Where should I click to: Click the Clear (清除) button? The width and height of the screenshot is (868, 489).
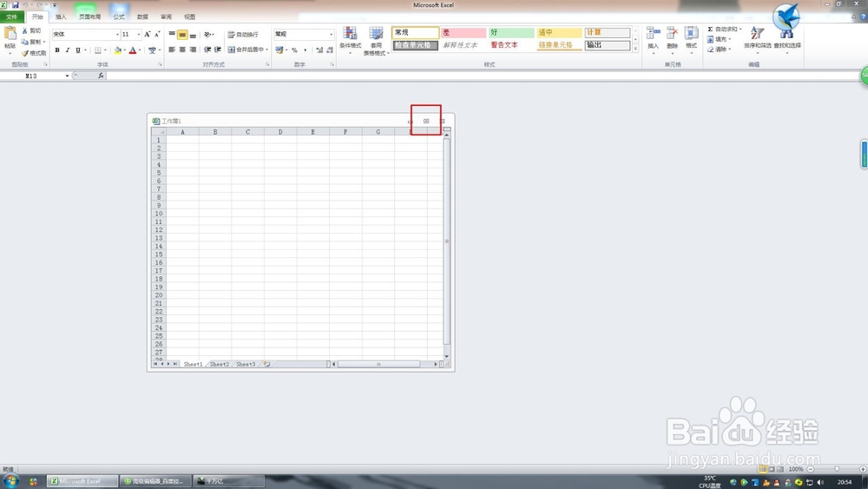tap(718, 50)
